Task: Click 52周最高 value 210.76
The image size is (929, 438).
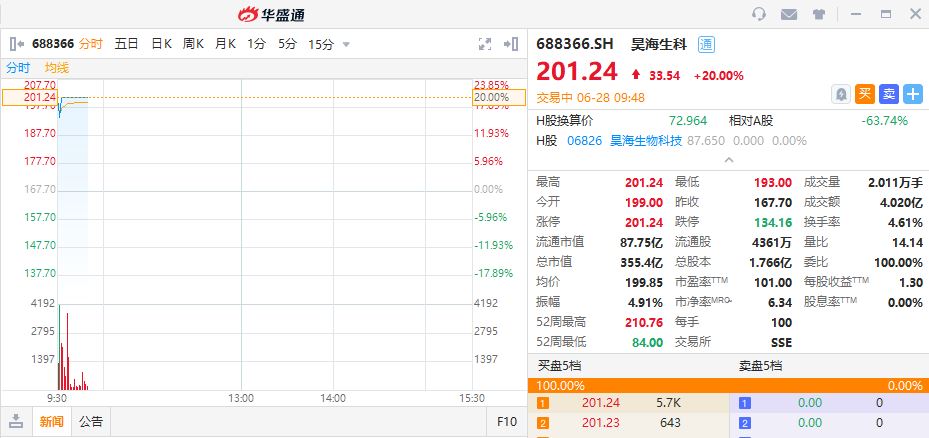Action: click(643, 322)
